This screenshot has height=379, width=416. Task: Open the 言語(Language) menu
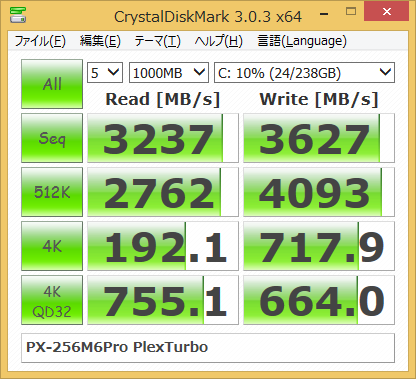(x=302, y=41)
